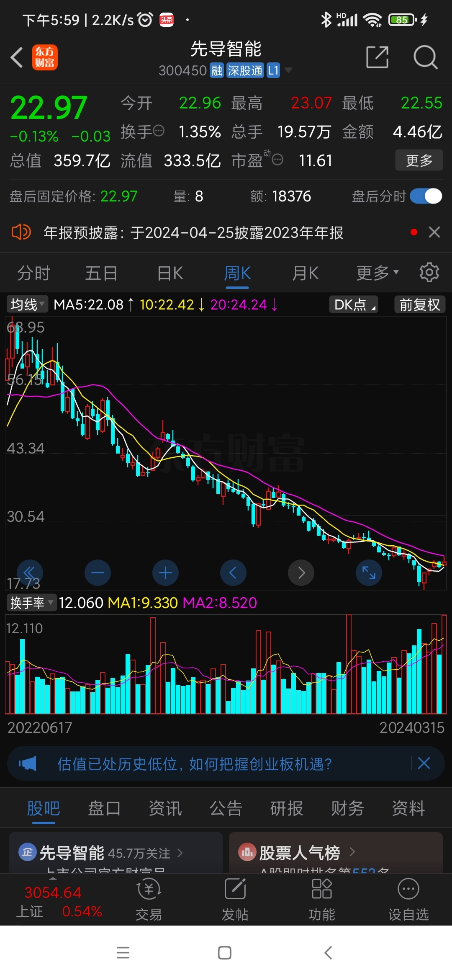Select the 周K chart tab

(237, 274)
